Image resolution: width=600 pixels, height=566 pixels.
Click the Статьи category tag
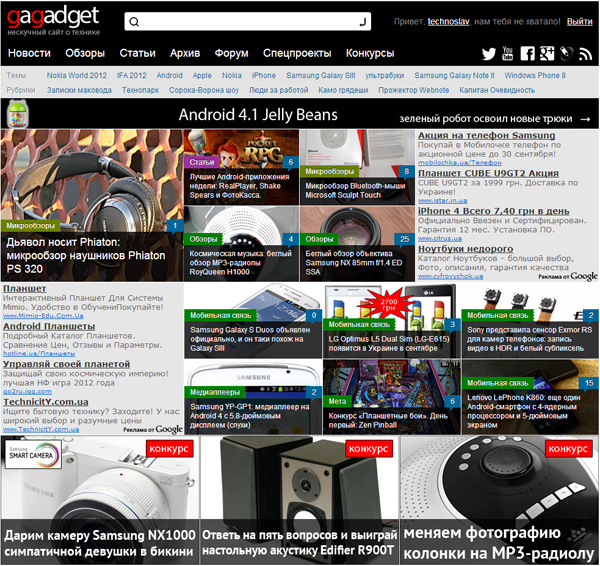(202, 162)
